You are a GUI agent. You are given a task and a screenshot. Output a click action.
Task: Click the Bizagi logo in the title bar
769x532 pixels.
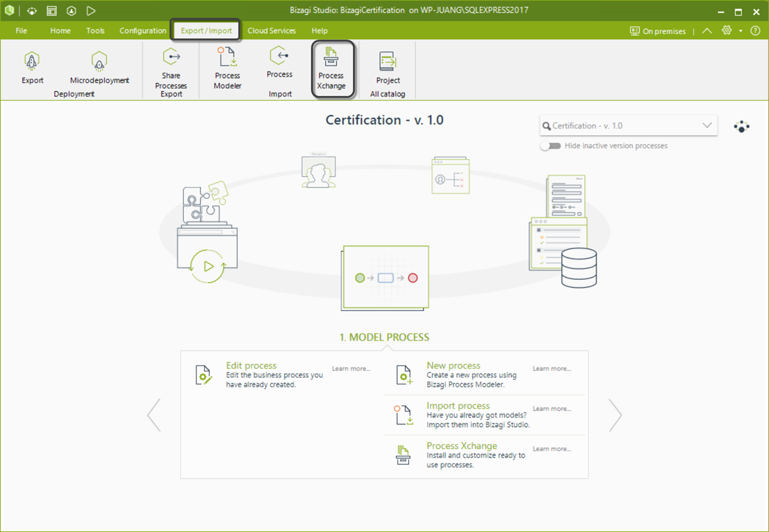click(x=10, y=11)
